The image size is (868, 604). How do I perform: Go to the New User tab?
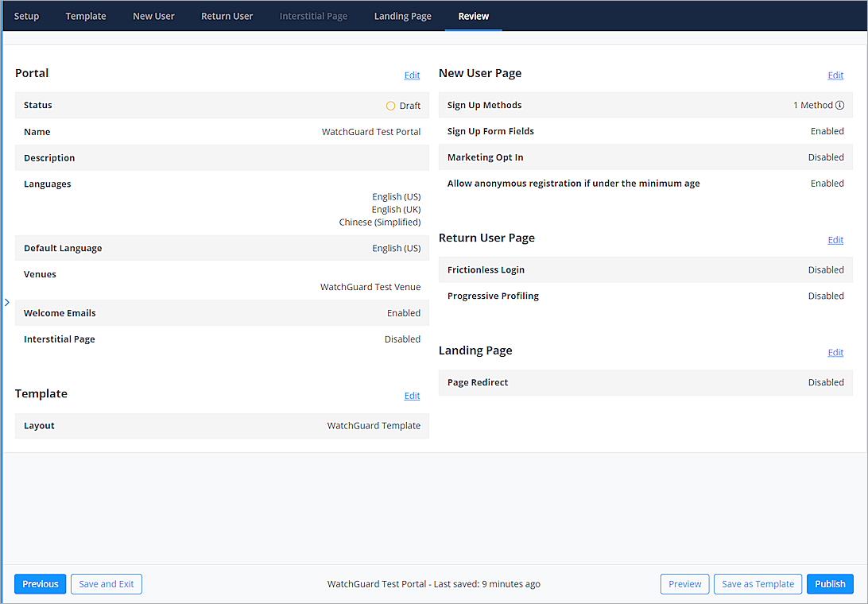[x=153, y=15]
